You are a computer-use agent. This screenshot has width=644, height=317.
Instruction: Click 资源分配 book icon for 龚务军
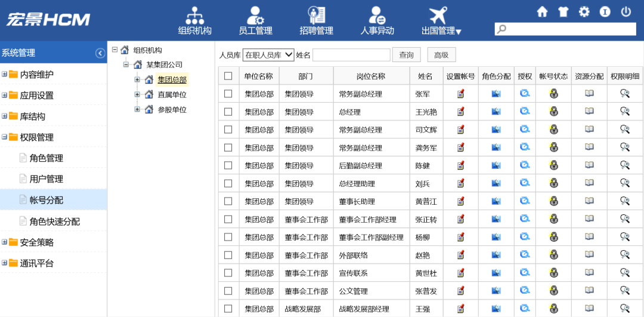[589, 147]
